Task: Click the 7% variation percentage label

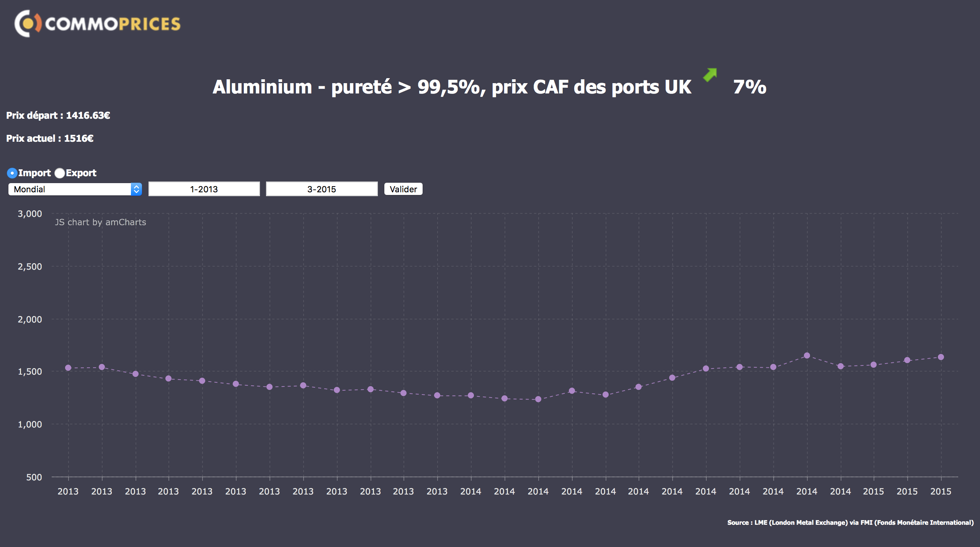Action: (x=749, y=87)
